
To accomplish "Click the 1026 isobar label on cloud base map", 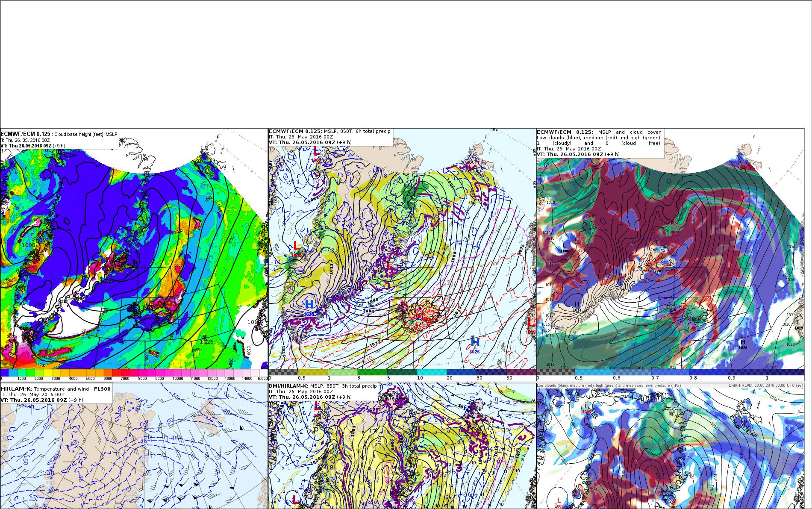I will pyautogui.click(x=207, y=341).
